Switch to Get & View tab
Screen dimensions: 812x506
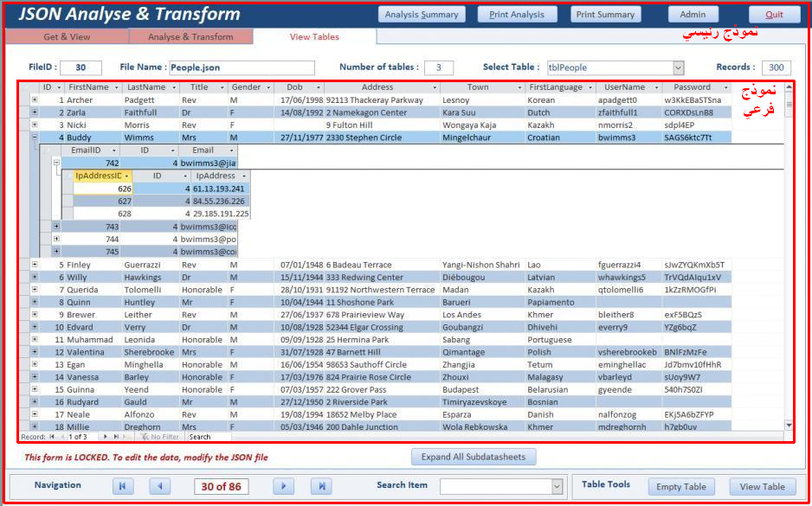(67, 36)
